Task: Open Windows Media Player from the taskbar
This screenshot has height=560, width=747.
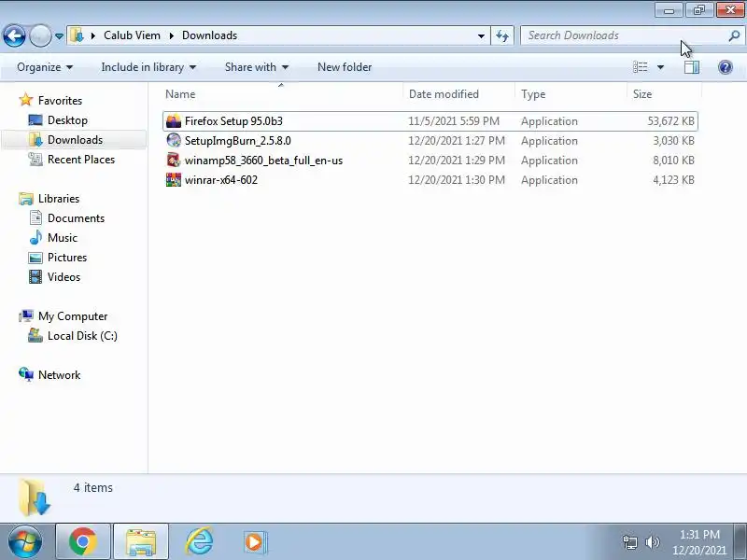Action: pos(256,542)
